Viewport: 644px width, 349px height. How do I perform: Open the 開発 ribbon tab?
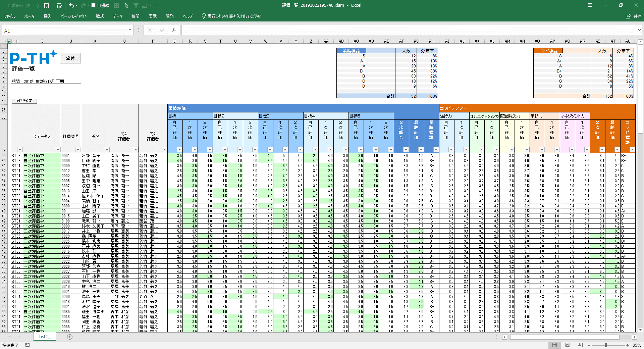[170, 16]
